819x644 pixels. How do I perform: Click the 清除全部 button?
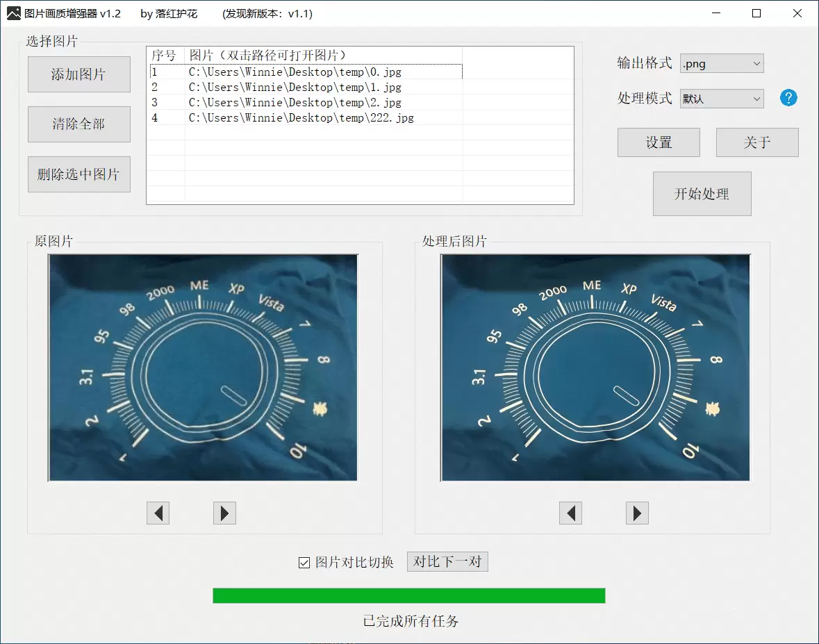[79, 124]
